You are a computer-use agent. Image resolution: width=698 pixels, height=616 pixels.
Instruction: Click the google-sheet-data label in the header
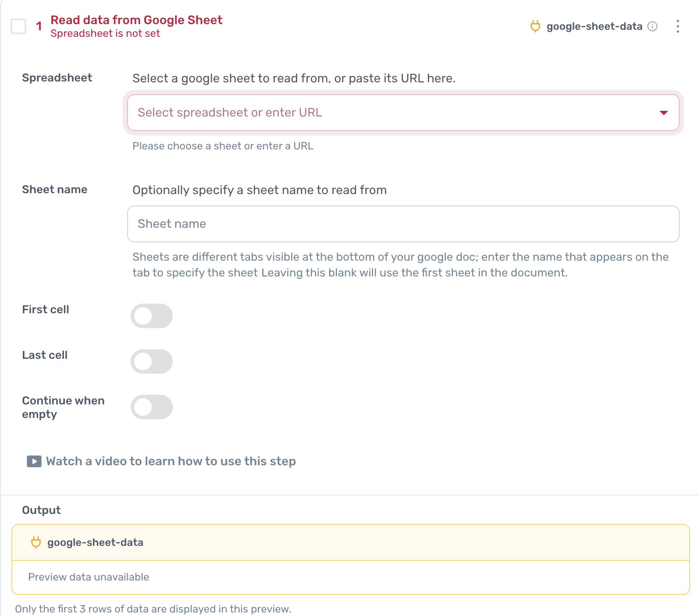coord(594,26)
